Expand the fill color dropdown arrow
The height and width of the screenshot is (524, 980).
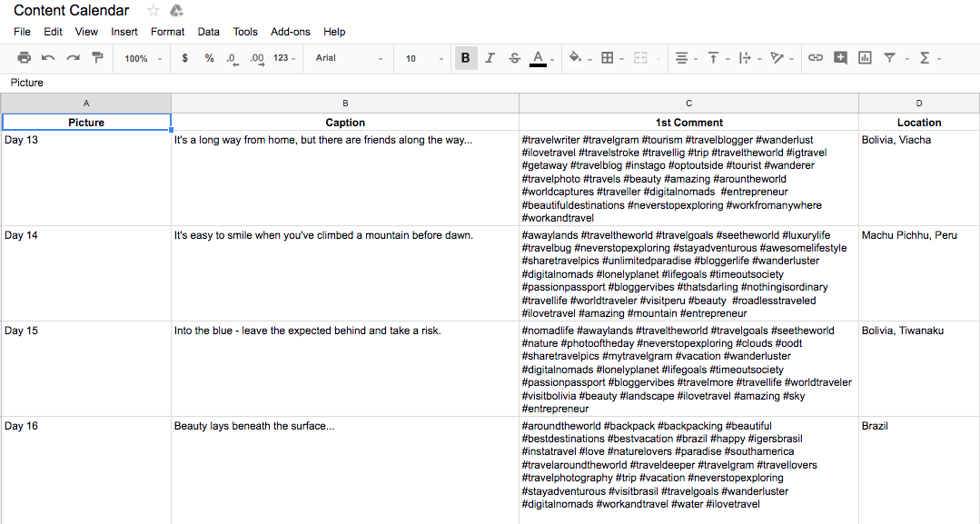pos(589,59)
